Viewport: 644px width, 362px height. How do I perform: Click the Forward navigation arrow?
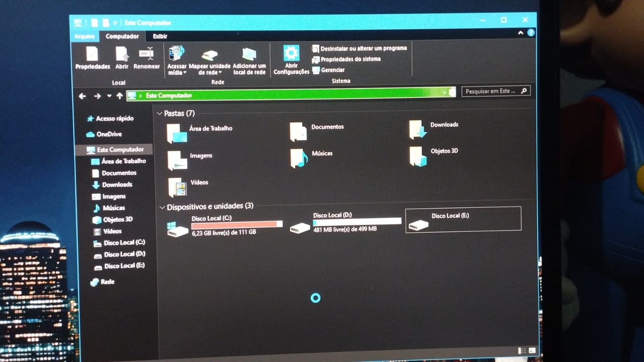tap(97, 96)
